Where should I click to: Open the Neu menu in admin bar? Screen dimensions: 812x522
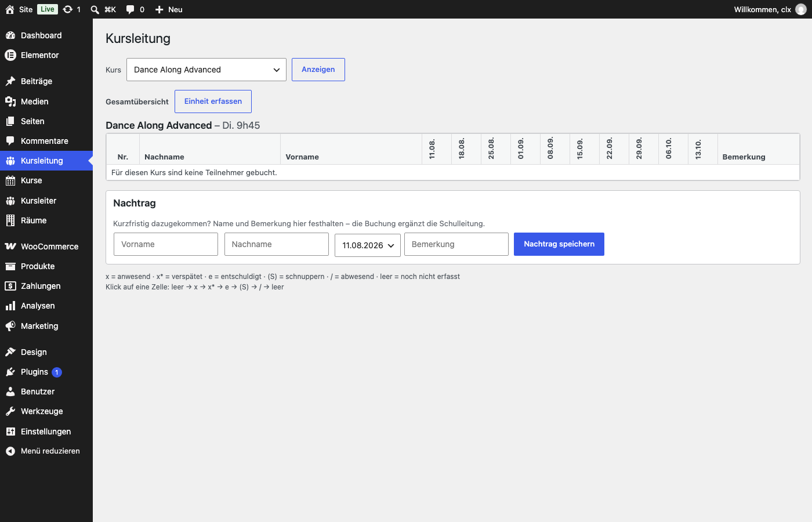[169, 9]
